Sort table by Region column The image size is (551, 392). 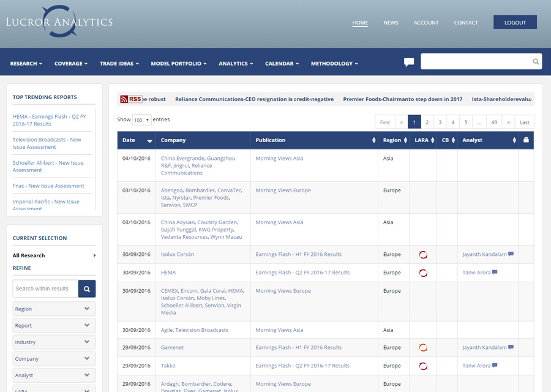405,140
